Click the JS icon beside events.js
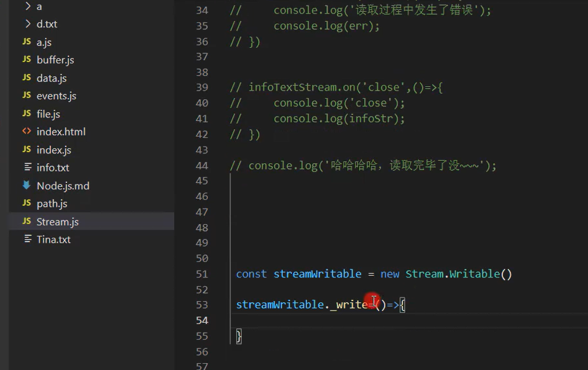Viewport: 588px width, 370px height. tap(25, 96)
